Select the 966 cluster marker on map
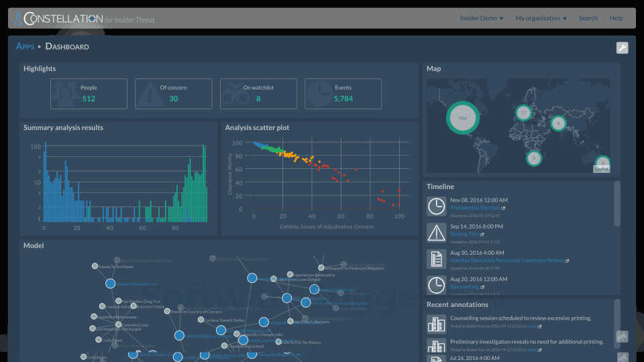This screenshot has height=362, width=644. point(463,118)
